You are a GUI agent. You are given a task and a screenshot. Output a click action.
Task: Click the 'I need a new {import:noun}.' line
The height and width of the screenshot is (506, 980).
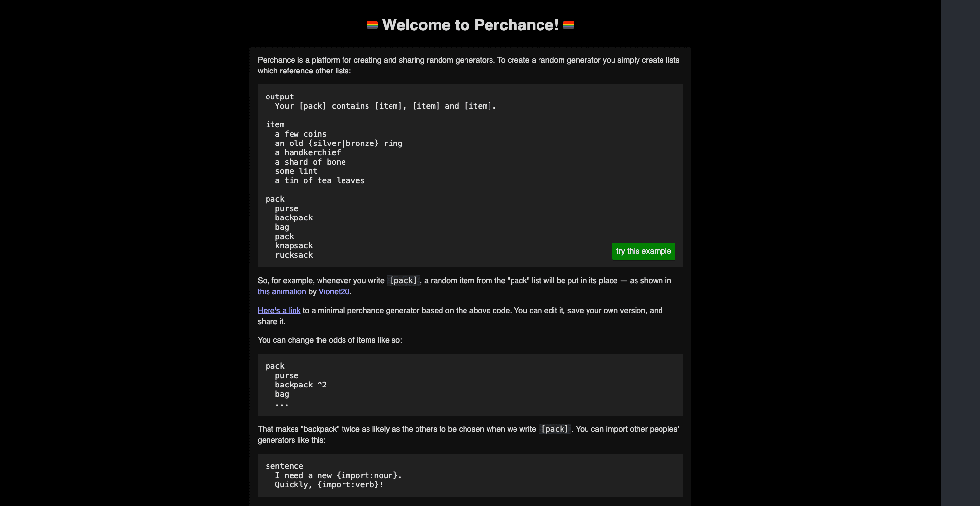pos(339,476)
